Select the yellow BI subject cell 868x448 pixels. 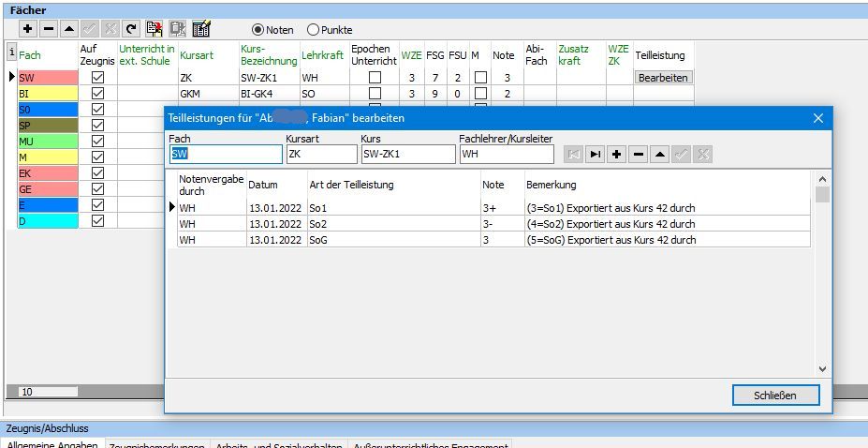point(48,94)
